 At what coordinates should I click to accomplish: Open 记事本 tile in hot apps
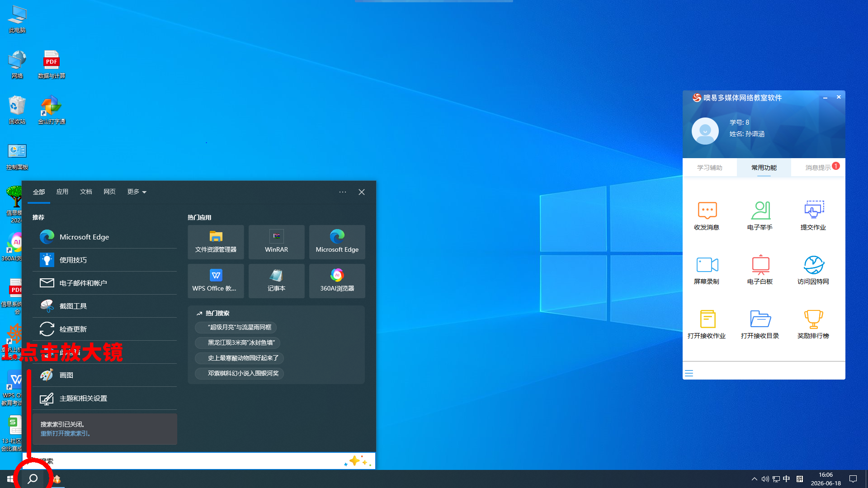tap(276, 281)
